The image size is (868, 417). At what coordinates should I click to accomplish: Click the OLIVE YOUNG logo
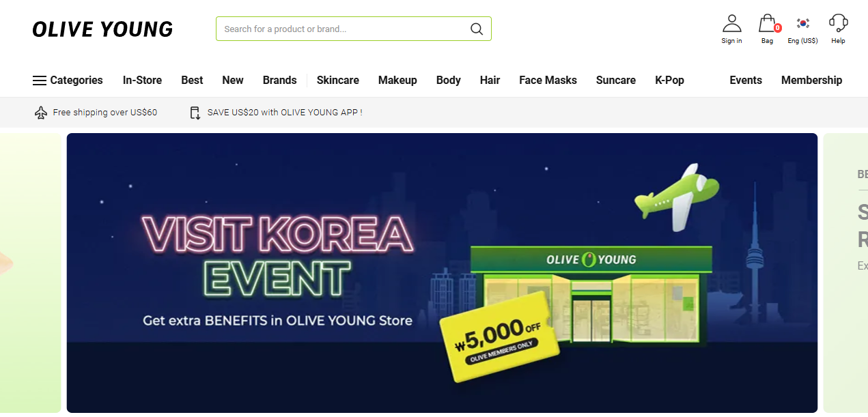pyautogui.click(x=102, y=29)
